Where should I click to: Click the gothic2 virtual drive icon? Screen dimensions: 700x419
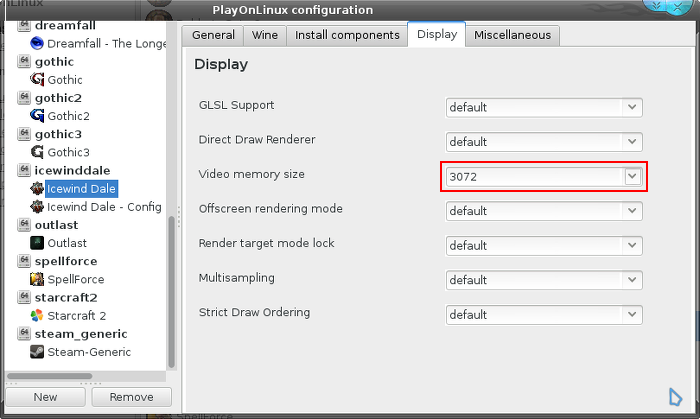(24, 97)
